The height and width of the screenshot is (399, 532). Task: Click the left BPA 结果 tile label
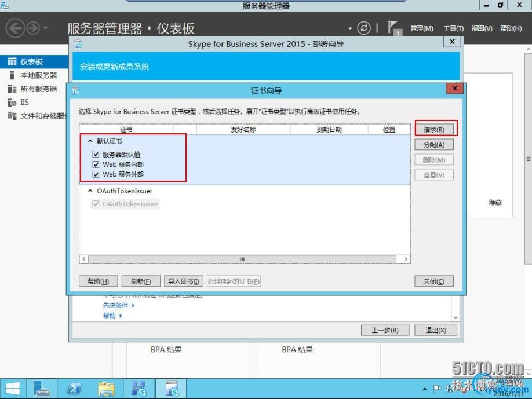pyautogui.click(x=166, y=350)
